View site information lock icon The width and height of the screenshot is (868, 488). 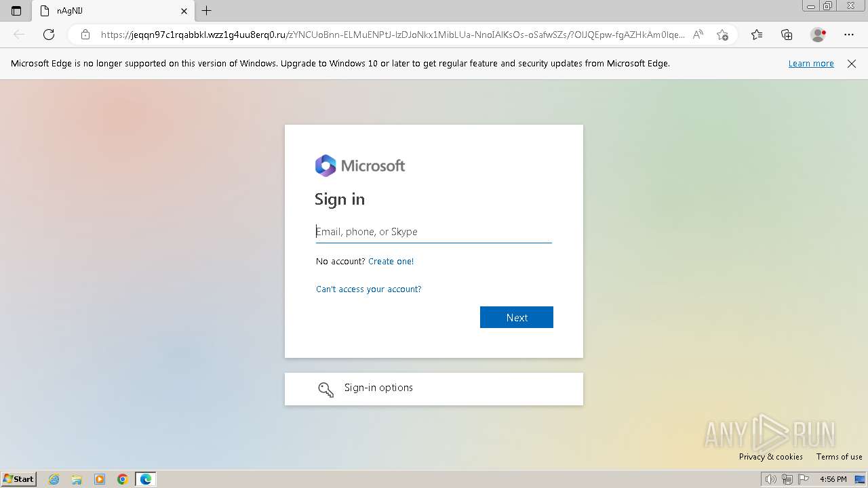85,35
